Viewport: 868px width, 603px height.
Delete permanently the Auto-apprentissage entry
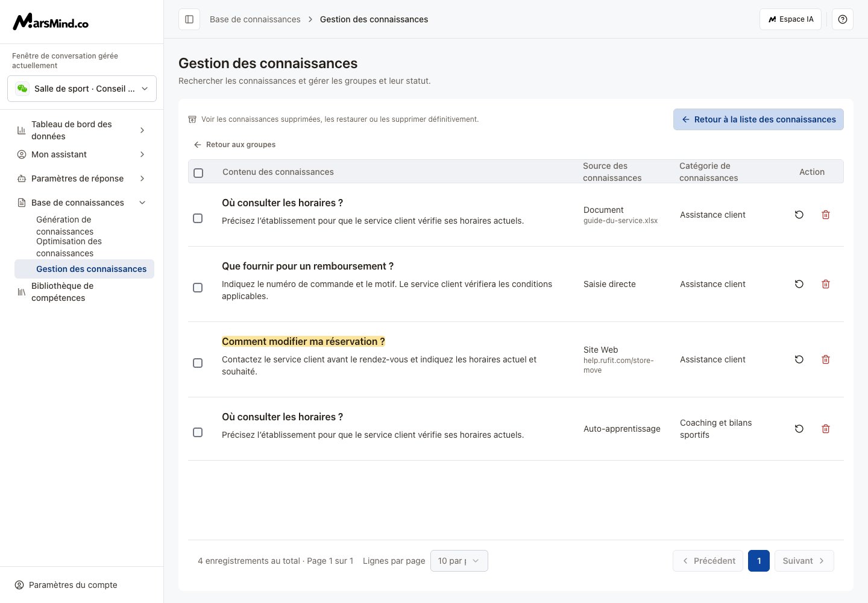[x=826, y=429]
